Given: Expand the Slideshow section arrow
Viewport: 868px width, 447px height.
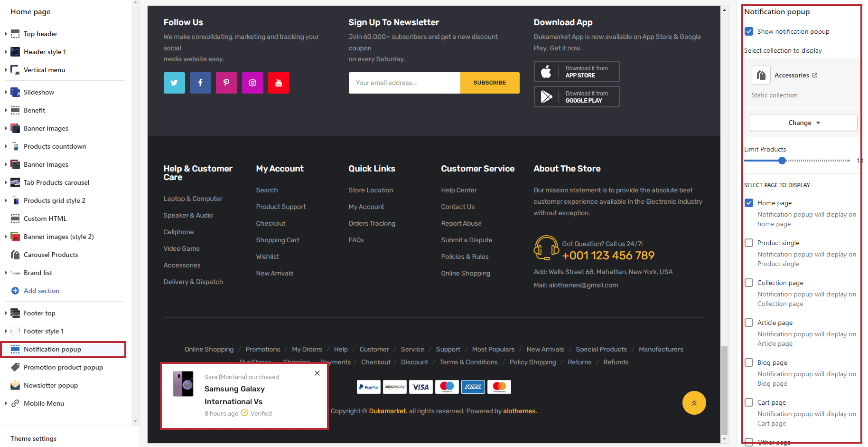Looking at the screenshot, I should (x=6, y=92).
